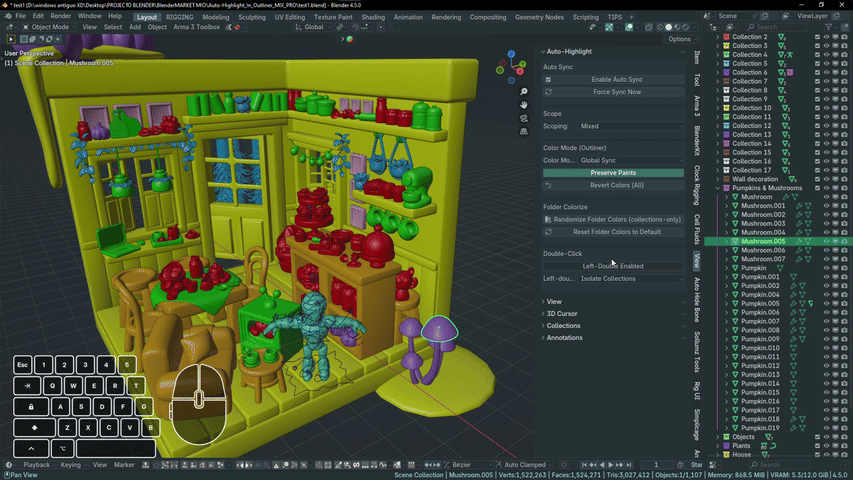Viewport: 853px width, 480px height.
Task: Click the Blender logo menu icon
Action: click(x=8, y=16)
